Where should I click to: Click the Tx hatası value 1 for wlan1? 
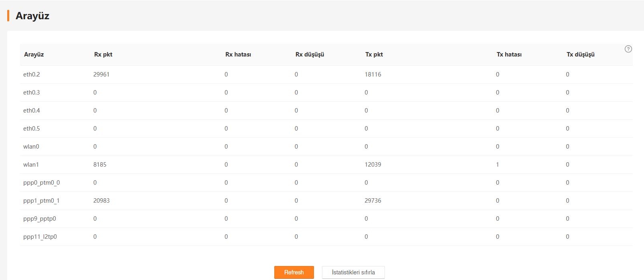tap(498, 165)
